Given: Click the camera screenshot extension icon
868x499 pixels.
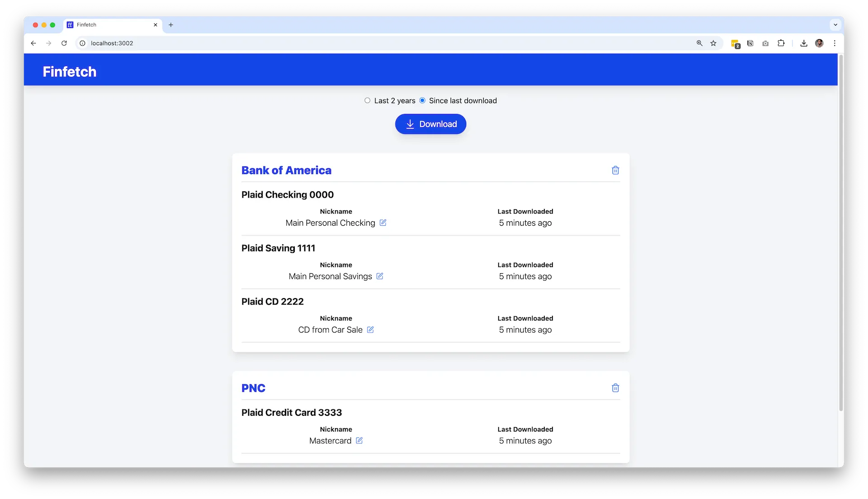Looking at the screenshot, I should (765, 43).
